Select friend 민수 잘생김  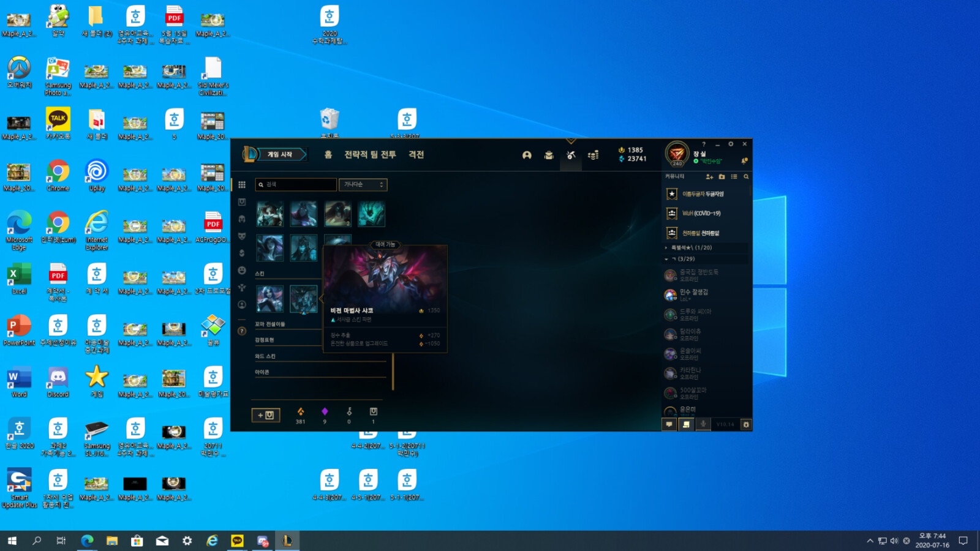pos(706,295)
